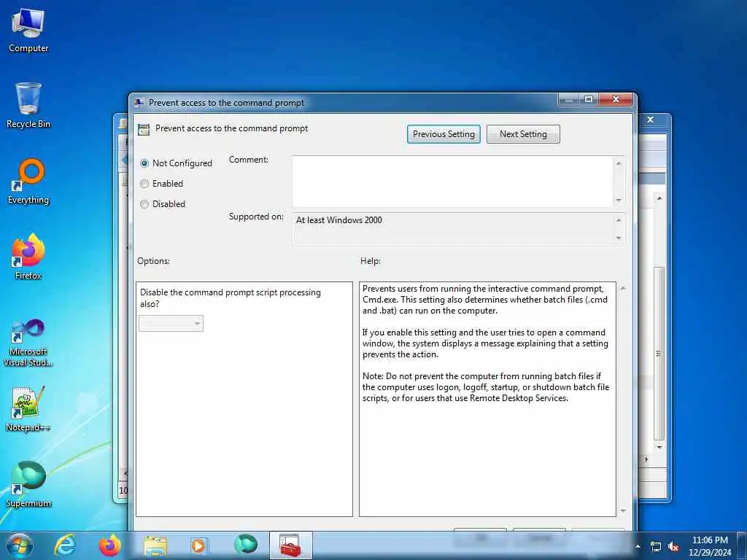Screen dimensions: 747x560
Task: Go to Next Setting
Action: click(x=523, y=134)
